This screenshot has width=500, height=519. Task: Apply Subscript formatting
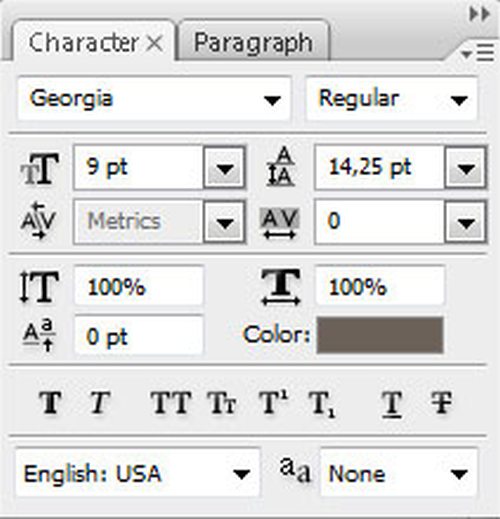click(x=322, y=404)
